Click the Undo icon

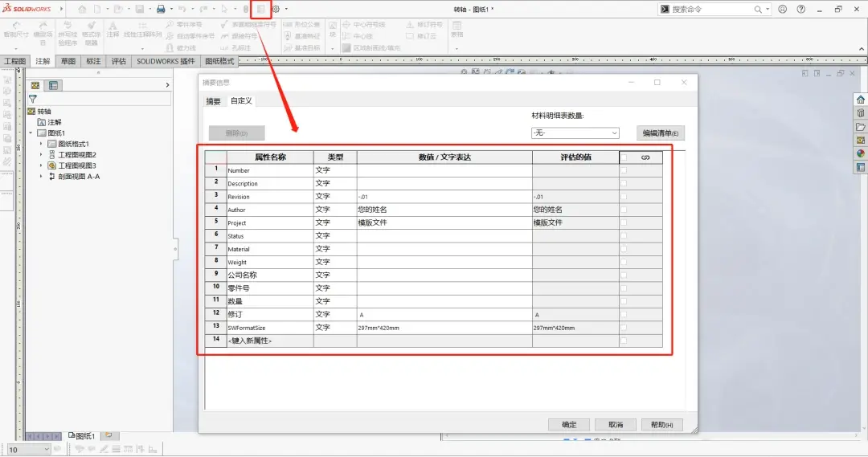point(182,10)
